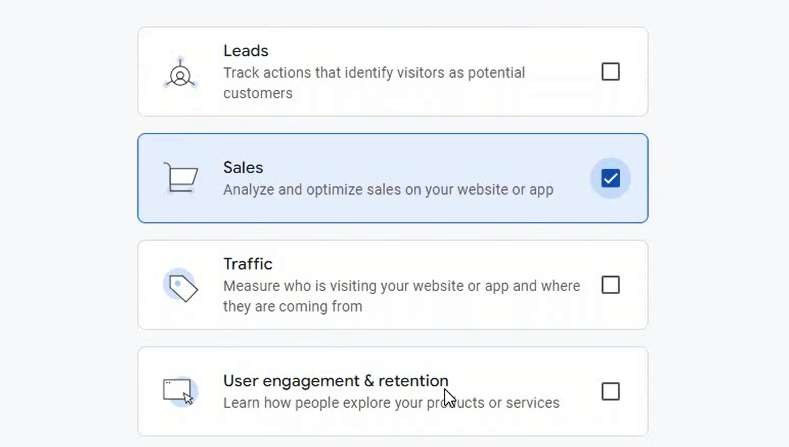
Task: Click the "Analyze and optimize sales" description
Action: click(388, 190)
